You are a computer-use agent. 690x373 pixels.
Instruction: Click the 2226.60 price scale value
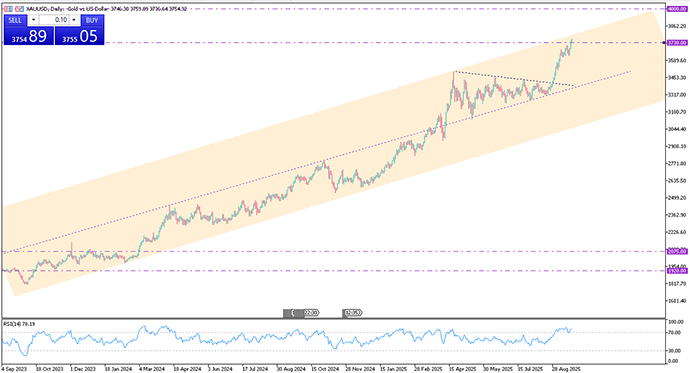(677, 232)
